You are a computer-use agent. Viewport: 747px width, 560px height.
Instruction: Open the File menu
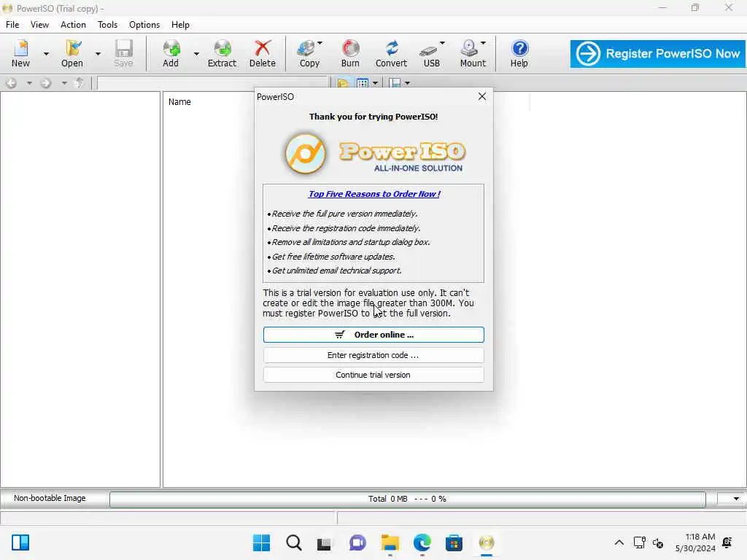[12, 25]
